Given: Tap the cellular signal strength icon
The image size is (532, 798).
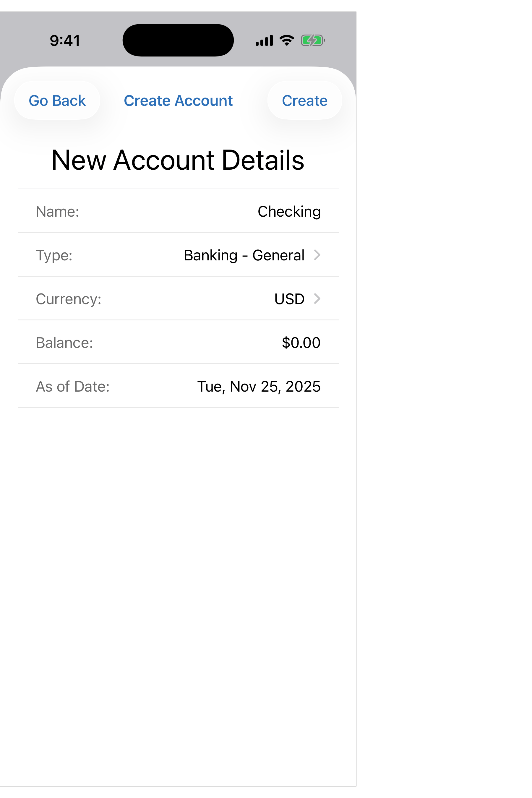Looking at the screenshot, I should coord(264,41).
